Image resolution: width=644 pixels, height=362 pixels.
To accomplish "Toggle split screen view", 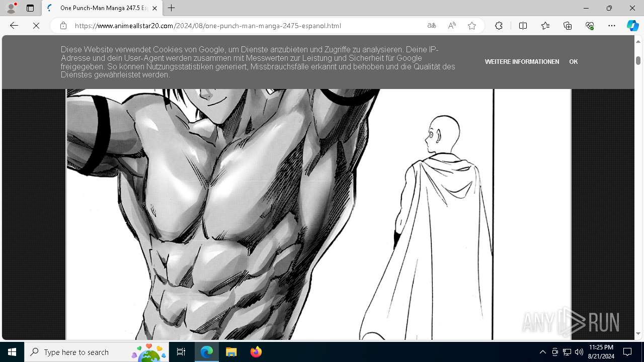I will tap(523, 26).
